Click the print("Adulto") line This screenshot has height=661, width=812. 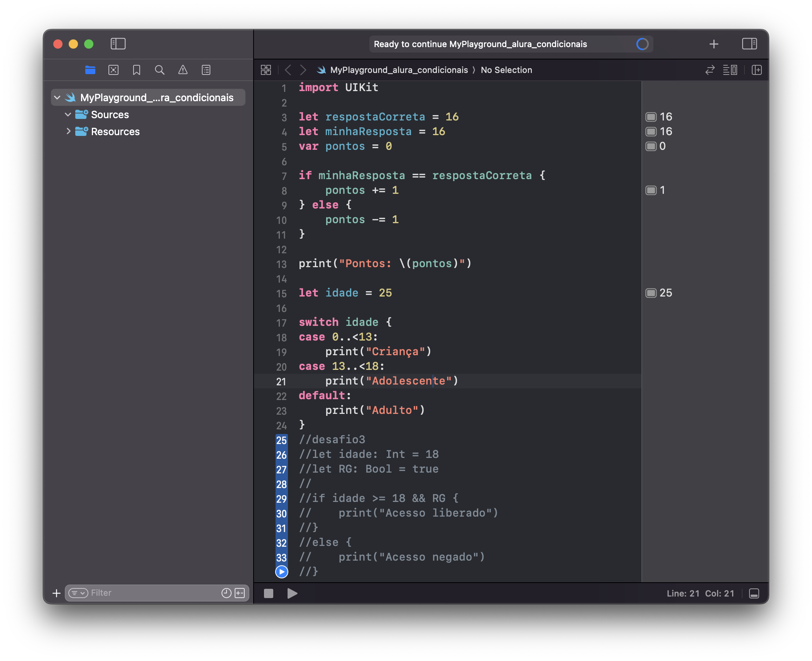375,410
